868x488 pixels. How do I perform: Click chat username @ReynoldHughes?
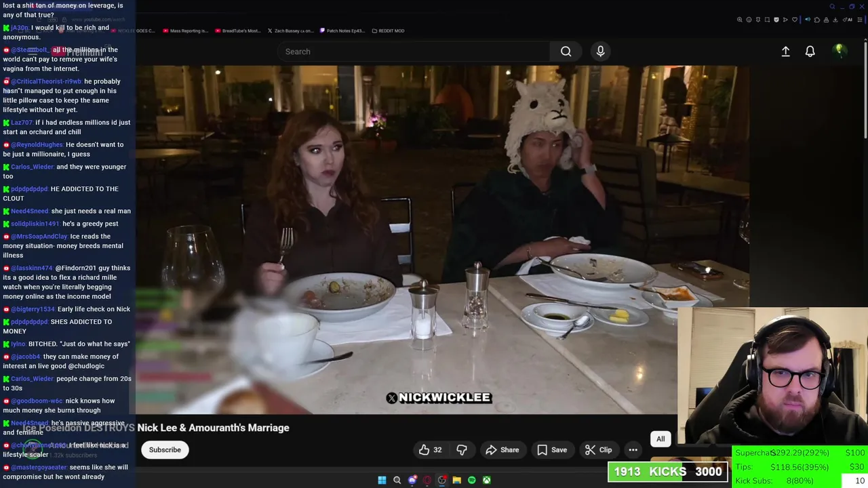37,144
